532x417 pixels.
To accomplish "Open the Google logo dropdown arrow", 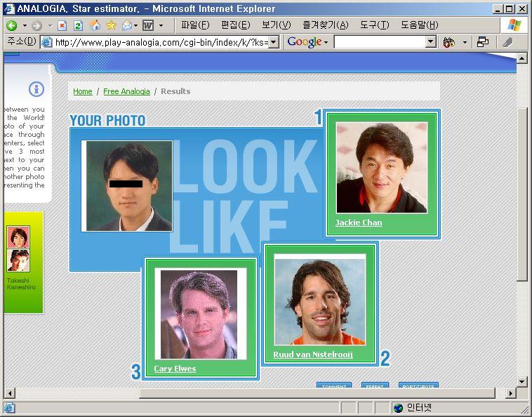I will 326,42.
